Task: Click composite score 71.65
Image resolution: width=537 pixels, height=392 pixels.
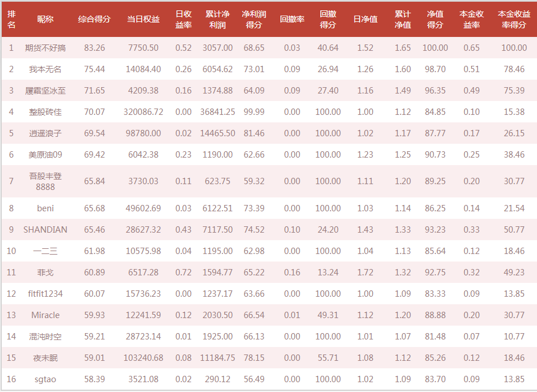Action: point(95,91)
